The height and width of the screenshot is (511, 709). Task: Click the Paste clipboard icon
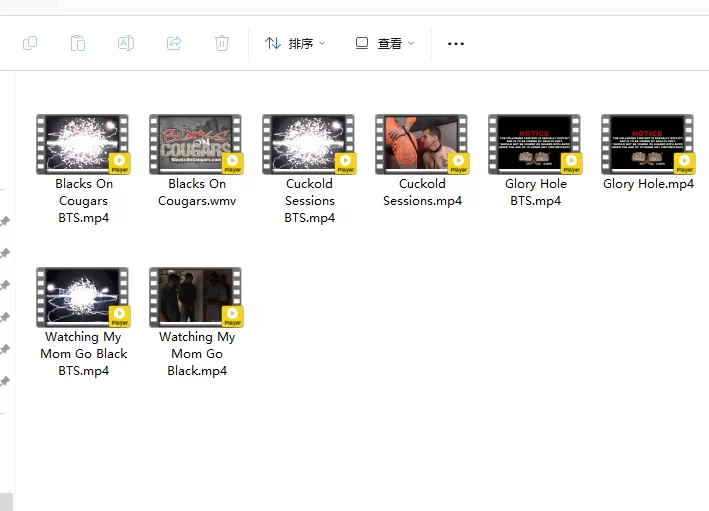click(78, 43)
